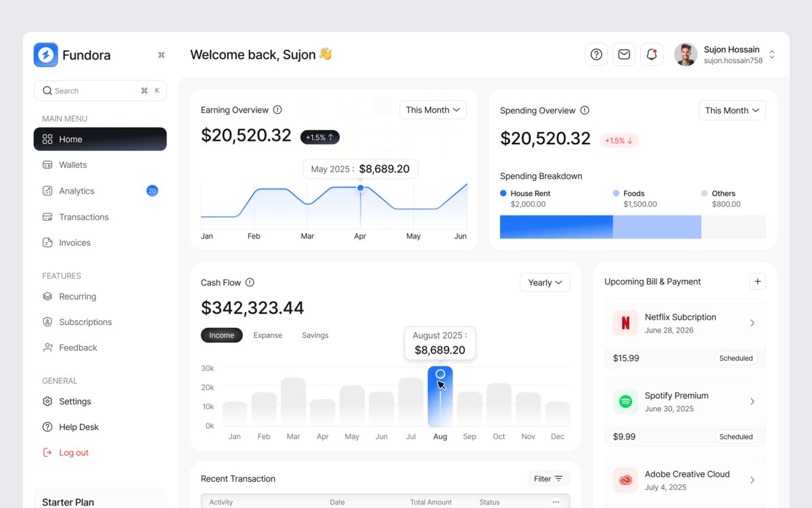Click the red spending +1.5% badge
812x508 pixels.
click(619, 140)
